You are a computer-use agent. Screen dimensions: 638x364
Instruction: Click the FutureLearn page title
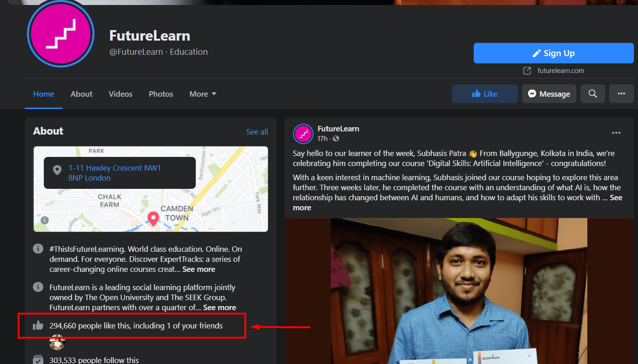pyautogui.click(x=150, y=36)
